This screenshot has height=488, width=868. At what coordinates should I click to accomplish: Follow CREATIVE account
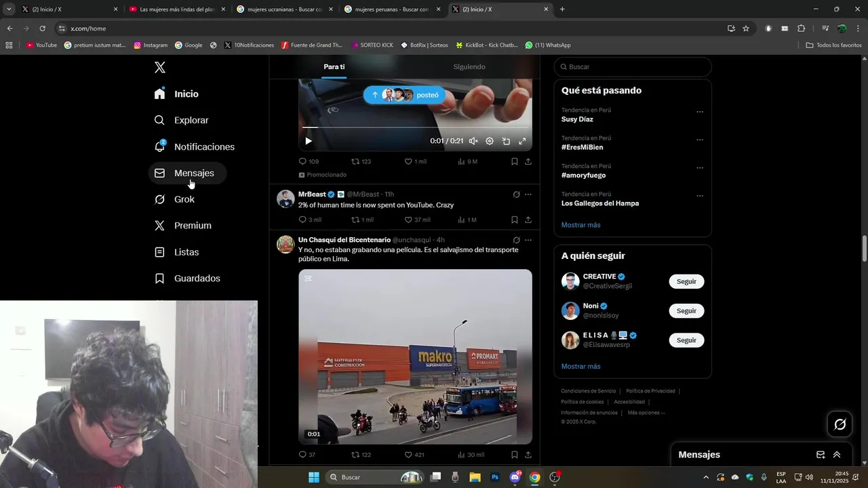pyautogui.click(x=686, y=281)
